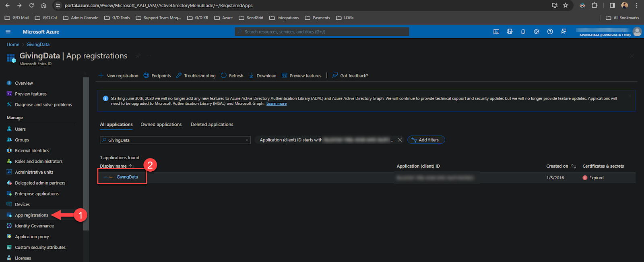Open Preview features in the toolbar
Screen dimensions: 644x262
[x=301, y=76]
